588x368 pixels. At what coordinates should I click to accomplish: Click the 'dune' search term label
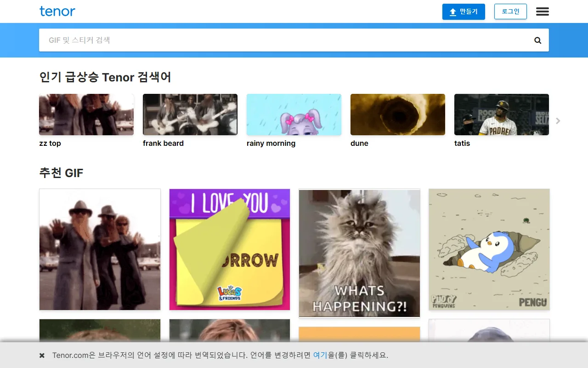coord(359,143)
